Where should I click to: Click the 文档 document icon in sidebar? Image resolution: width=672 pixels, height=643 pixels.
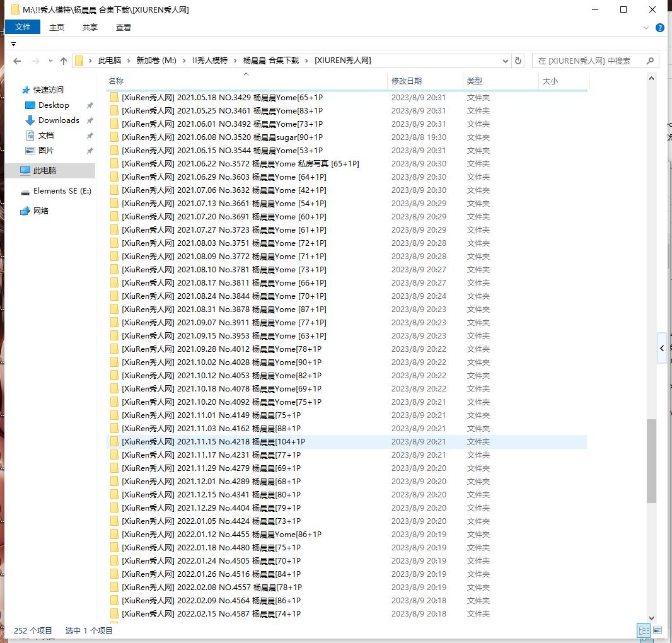coord(30,136)
